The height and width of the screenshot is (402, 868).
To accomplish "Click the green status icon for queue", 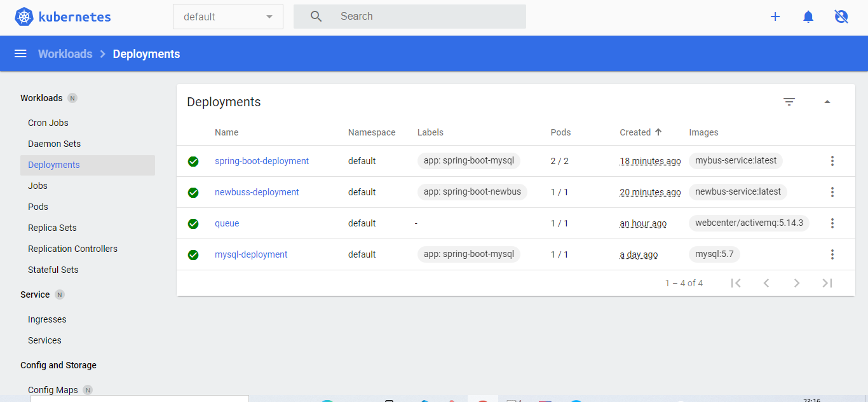I will pyautogui.click(x=193, y=223).
